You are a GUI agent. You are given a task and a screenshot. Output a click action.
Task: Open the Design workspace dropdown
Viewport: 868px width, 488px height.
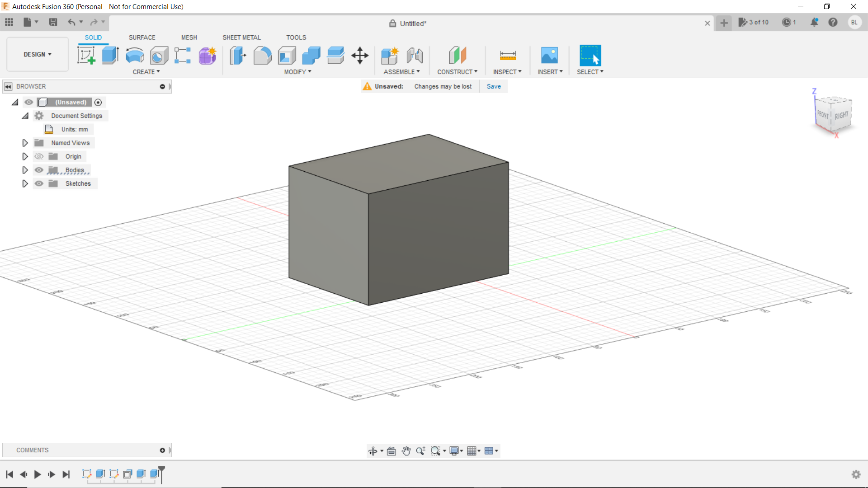click(x=38, y=54)
